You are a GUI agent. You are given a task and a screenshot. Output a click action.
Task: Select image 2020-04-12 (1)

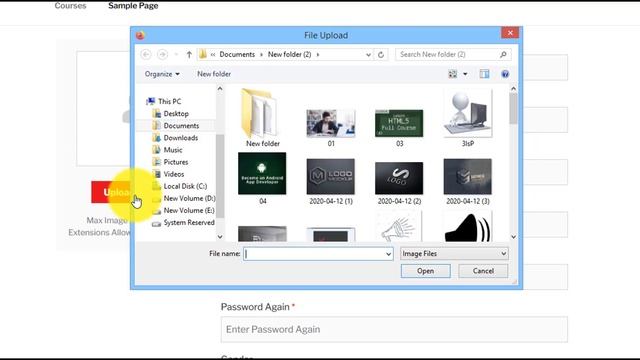point(331,181)
